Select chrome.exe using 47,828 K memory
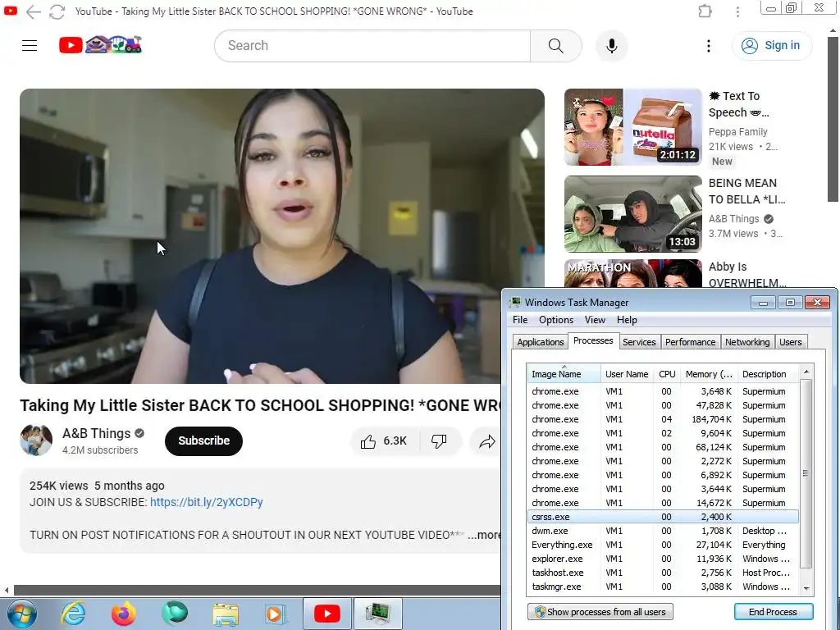This screenshot has width=840, height=630. pos(663,405)
